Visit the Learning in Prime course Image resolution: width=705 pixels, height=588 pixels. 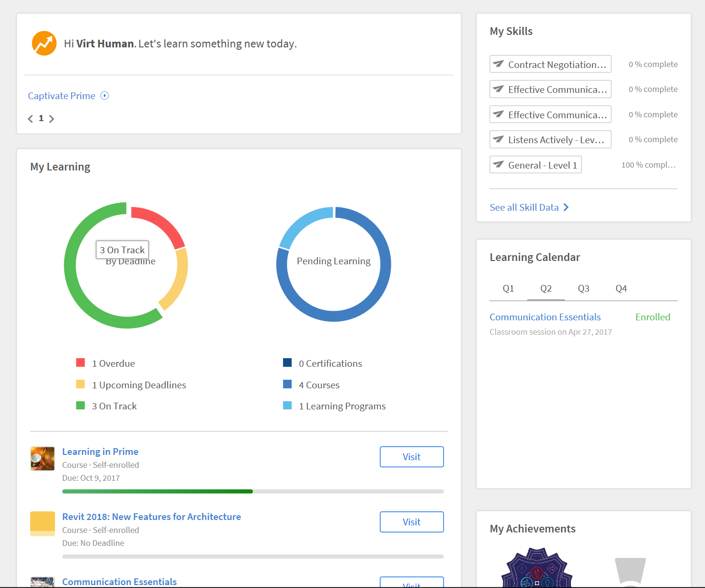click(x=411, y=457)
